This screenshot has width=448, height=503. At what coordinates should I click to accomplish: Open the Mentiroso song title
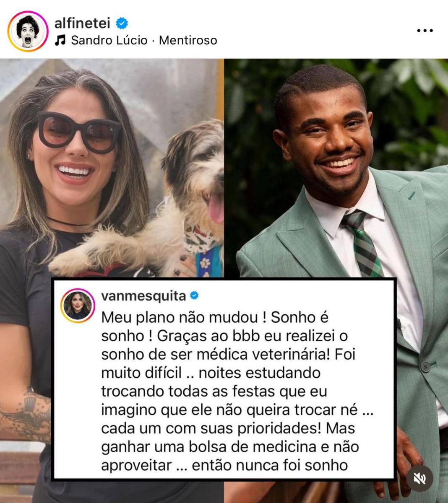coord(188,40)
